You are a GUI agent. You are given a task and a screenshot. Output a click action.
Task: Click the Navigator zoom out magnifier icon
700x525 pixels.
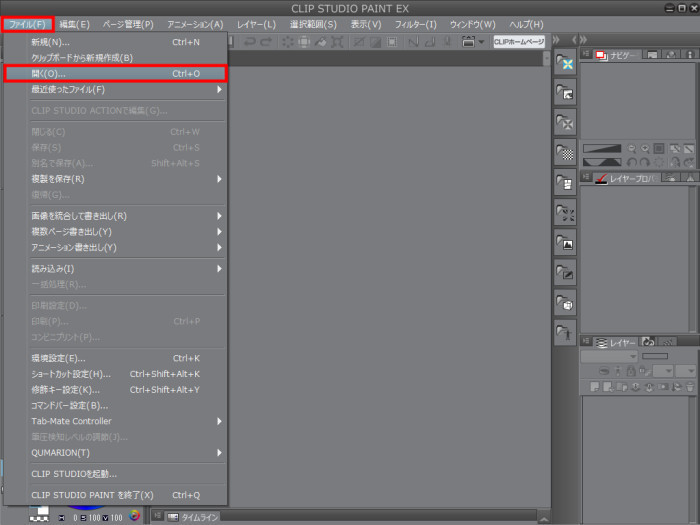pyautogui.click(x=631, y=149)
